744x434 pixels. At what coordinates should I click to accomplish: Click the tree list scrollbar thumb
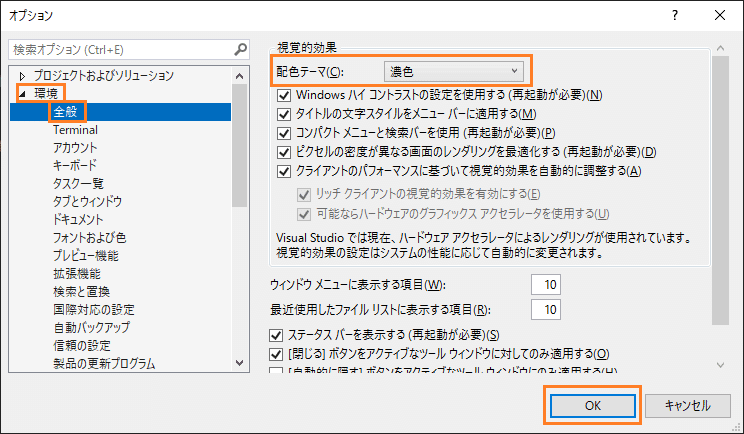(x=240, y=146)
